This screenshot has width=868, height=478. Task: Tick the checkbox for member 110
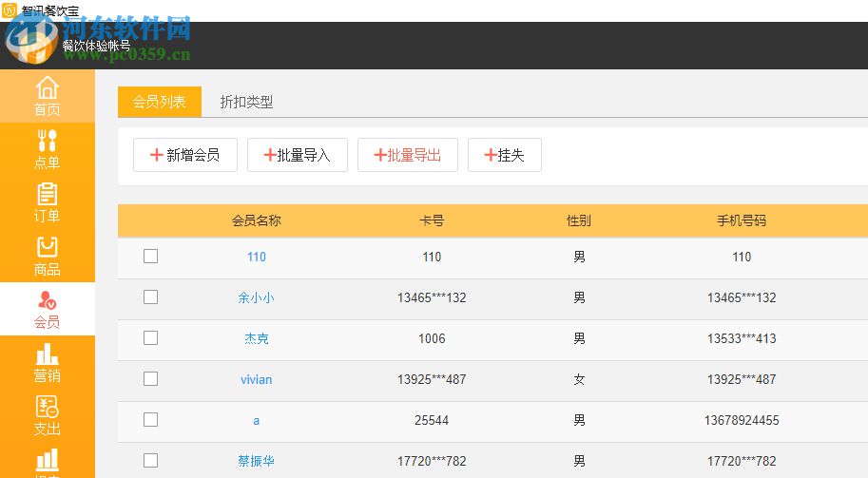coord(150,257)
